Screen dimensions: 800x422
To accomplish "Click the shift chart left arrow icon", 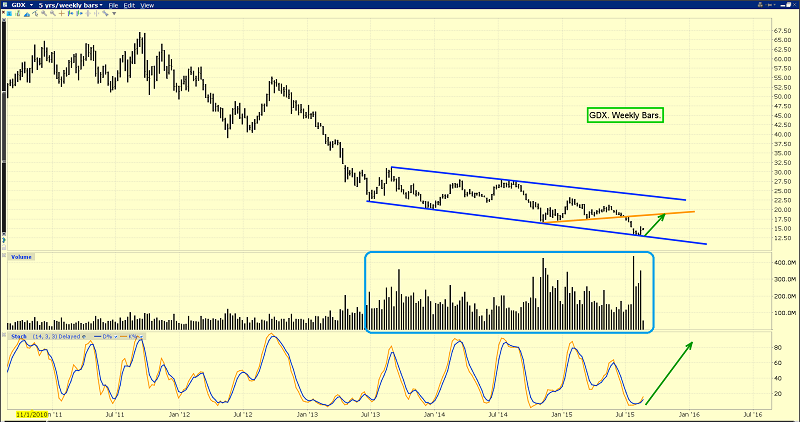I will pyautogui.click(x=70, y=13).
